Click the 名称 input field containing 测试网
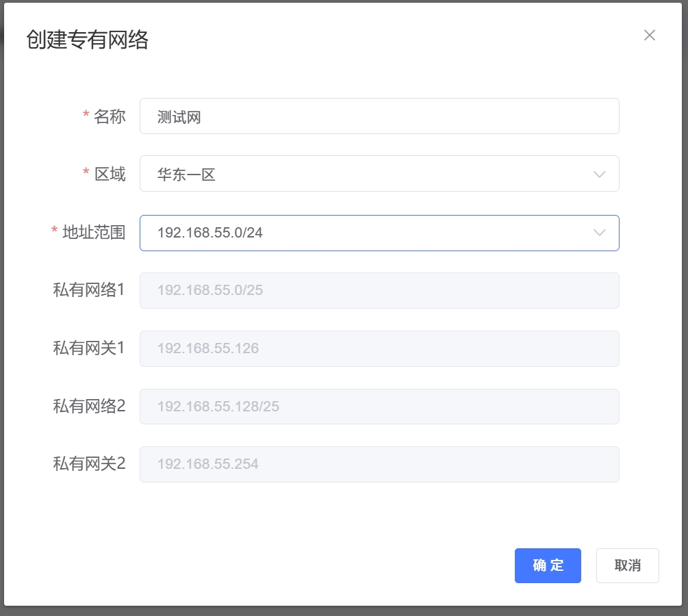 click(x=379, y=116)
